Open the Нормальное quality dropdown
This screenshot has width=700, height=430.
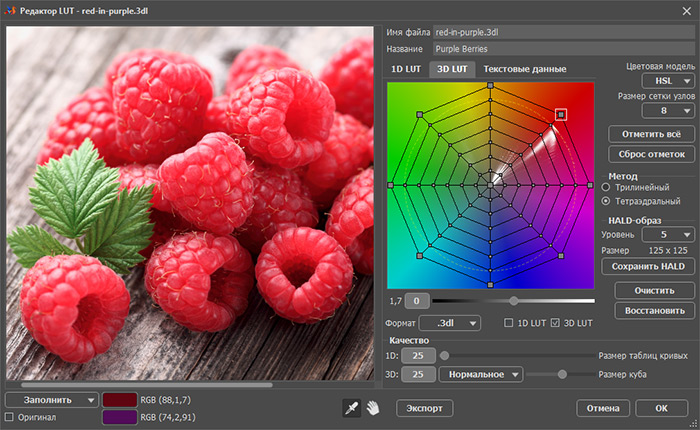click(x=481, y=374)
